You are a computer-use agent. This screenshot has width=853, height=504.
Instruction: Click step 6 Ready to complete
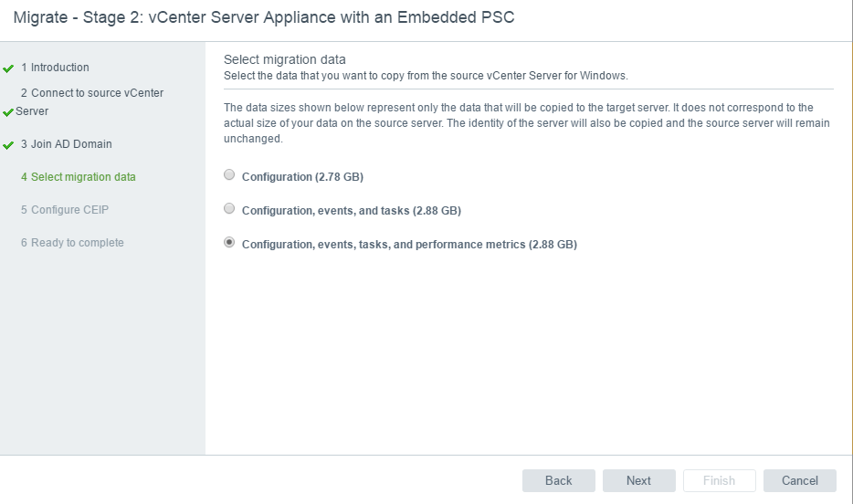click(72, 243)
